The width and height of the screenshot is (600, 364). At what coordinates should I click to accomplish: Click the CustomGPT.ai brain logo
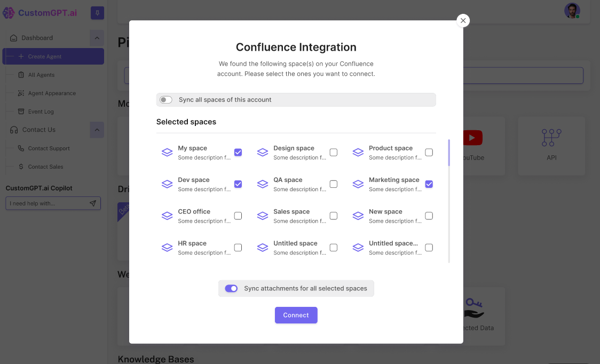(x=9, y=13)
